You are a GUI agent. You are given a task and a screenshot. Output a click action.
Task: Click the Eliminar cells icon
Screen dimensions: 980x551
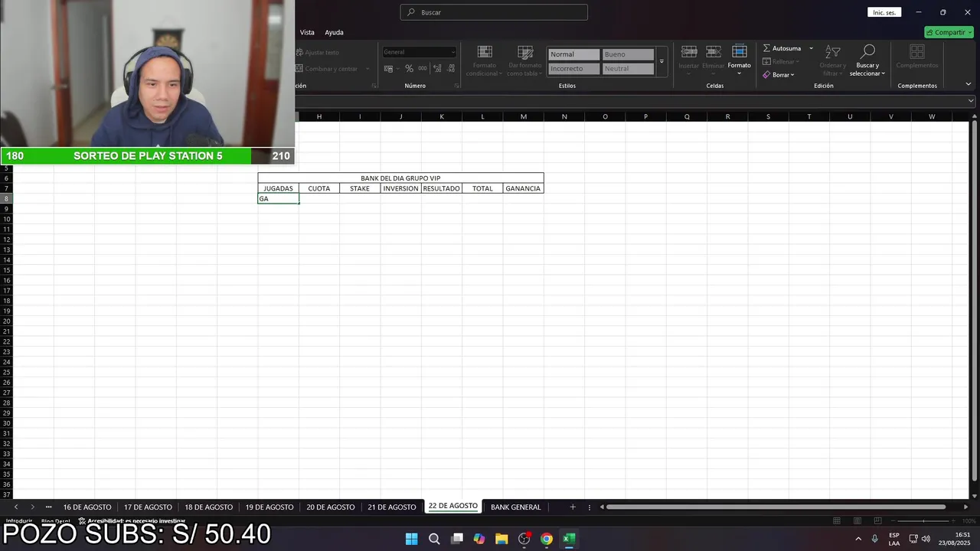click(x=714, y=52)
